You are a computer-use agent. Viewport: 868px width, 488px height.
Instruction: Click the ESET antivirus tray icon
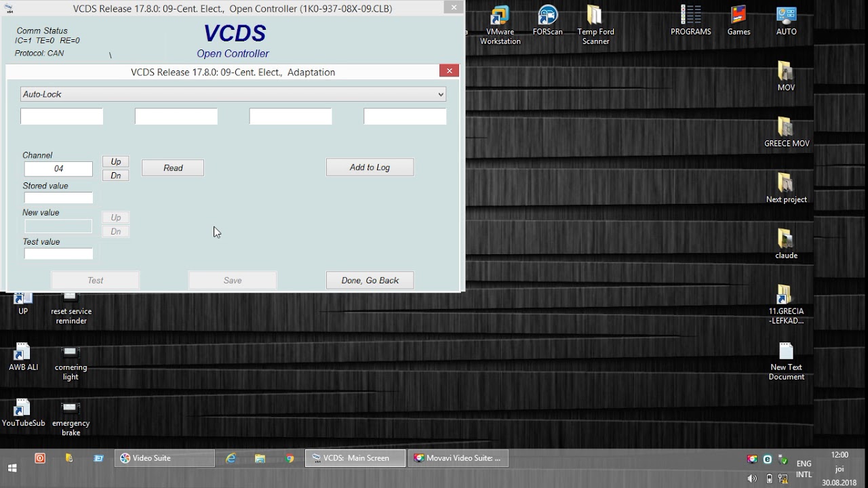pos(768,459)
